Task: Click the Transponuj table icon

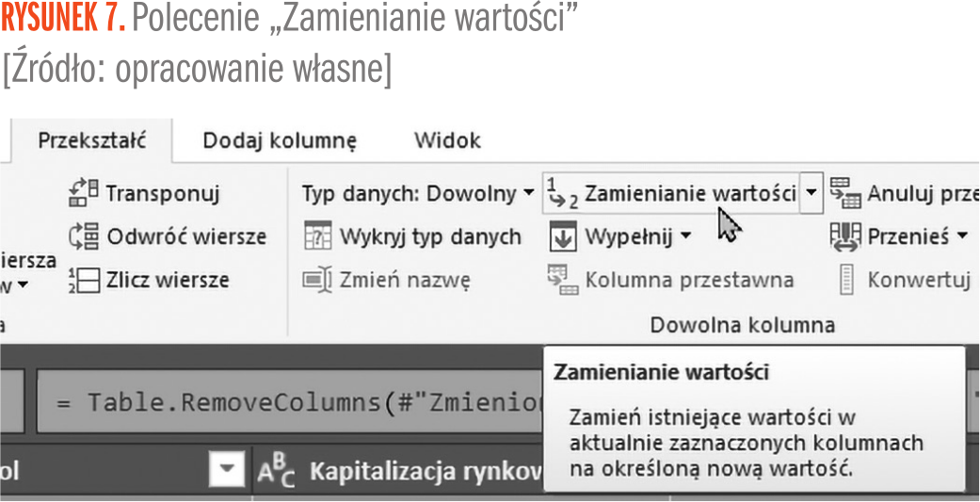Action: 85,194
